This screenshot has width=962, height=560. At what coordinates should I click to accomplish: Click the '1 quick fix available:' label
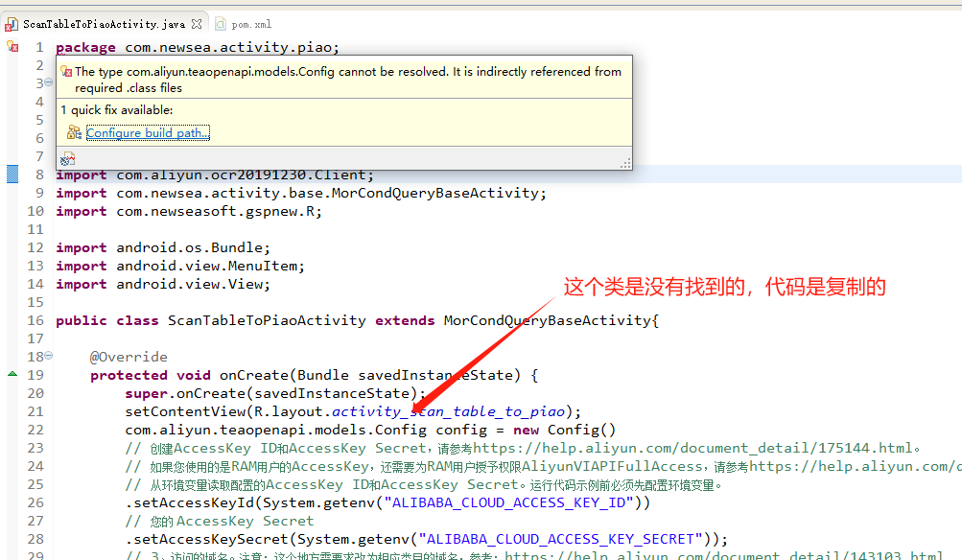117,110
